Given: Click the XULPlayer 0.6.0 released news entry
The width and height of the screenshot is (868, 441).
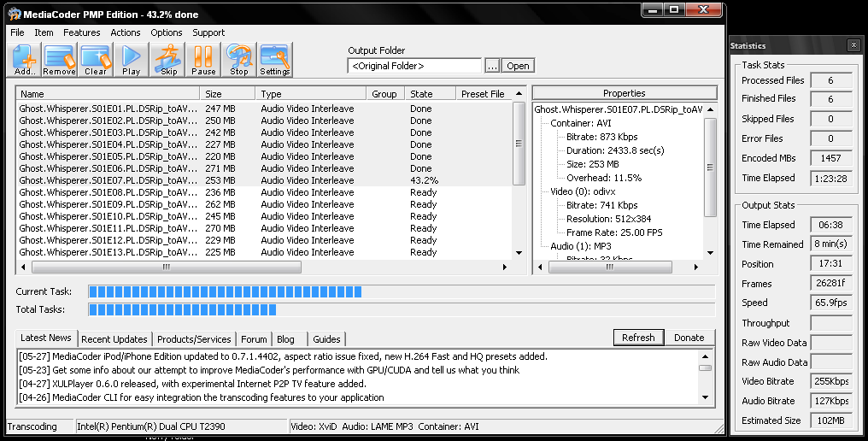Looking at the screenshot, I should point(192,384).
